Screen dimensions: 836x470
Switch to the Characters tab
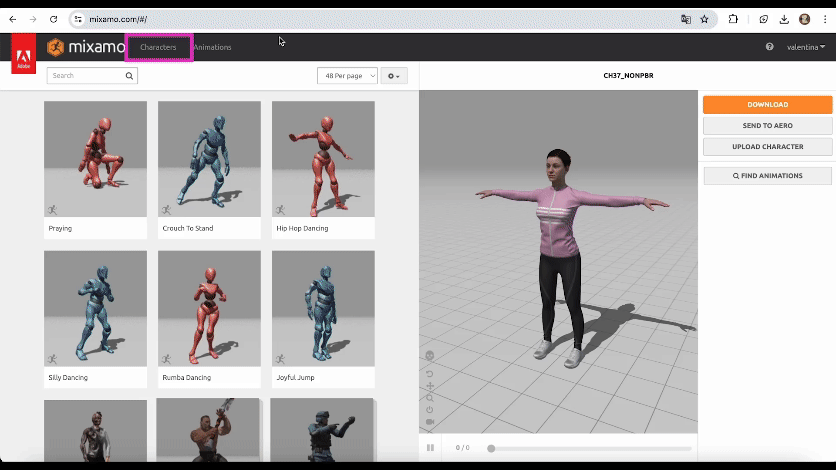coord(158,47)
